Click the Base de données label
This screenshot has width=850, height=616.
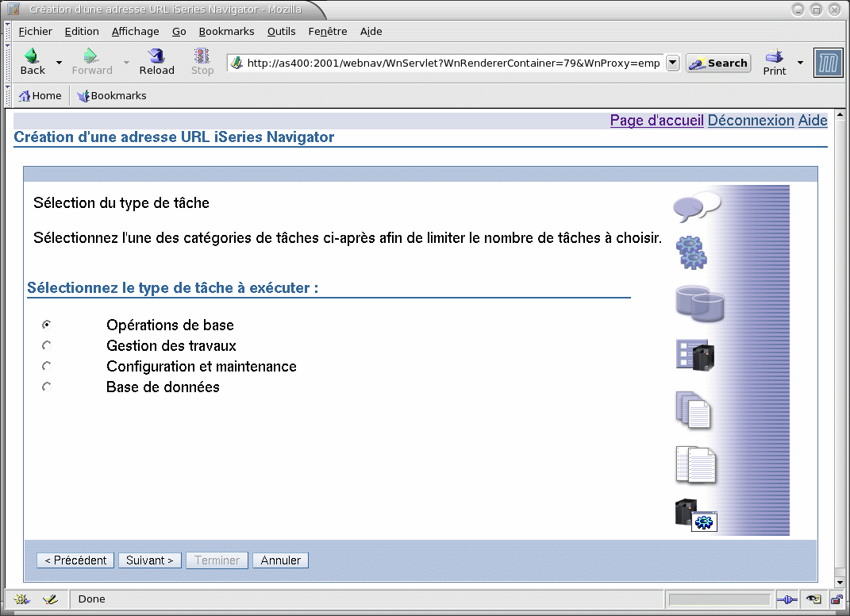(163, 387)
